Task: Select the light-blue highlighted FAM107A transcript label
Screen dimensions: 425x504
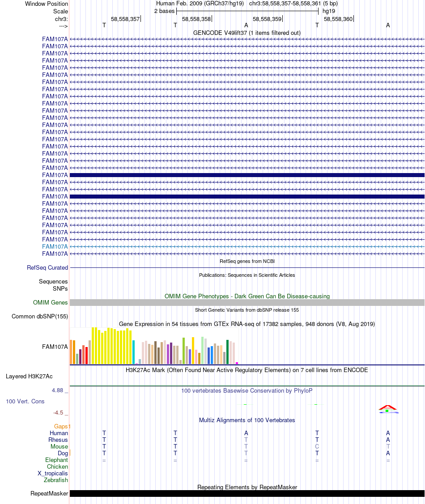Action: [55, 246]
